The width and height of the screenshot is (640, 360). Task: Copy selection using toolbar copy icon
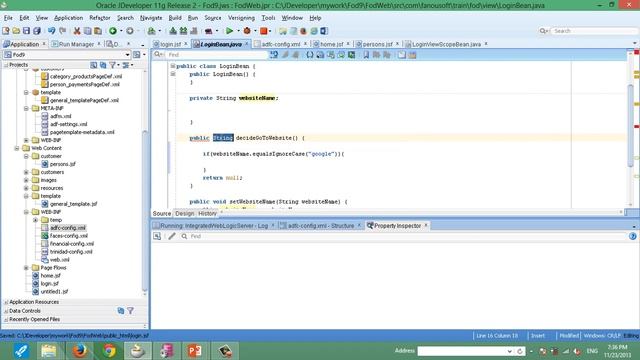coord(87,31)
